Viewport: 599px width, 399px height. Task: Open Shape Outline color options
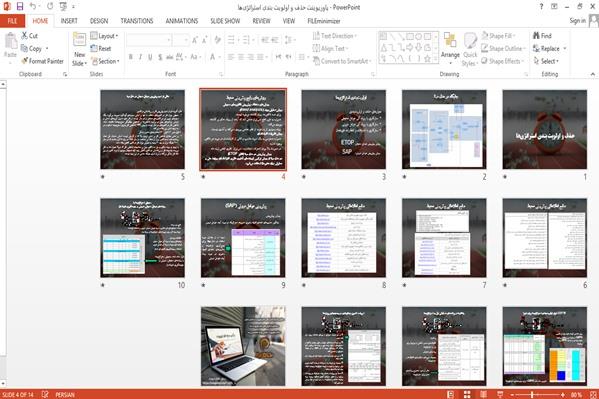(x=503, y=49)
